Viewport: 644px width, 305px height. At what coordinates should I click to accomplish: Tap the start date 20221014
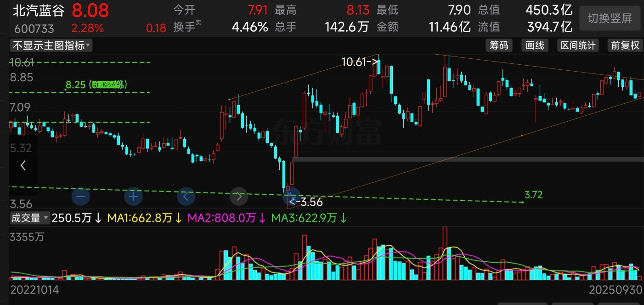pos(34,290)
